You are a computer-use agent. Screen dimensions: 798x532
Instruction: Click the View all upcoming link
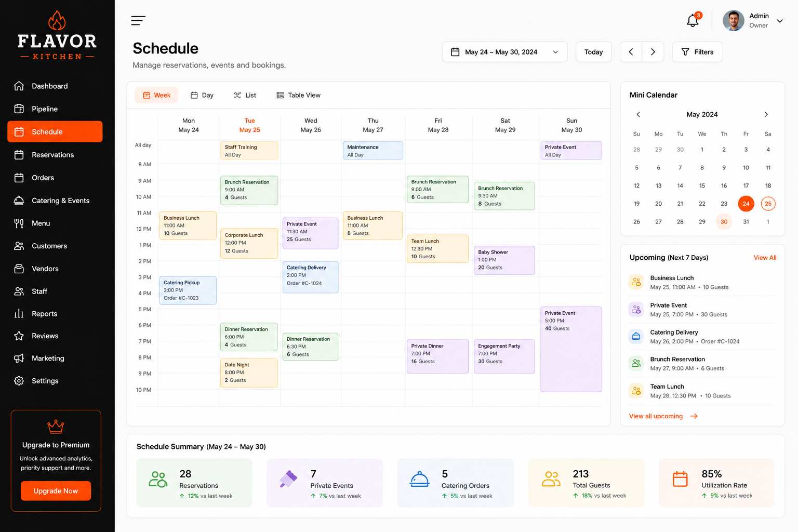pos(663,416)
